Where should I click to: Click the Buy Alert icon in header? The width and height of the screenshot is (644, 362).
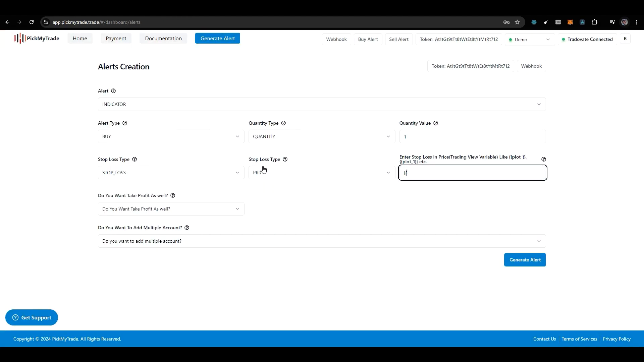[x=368, y=39]
